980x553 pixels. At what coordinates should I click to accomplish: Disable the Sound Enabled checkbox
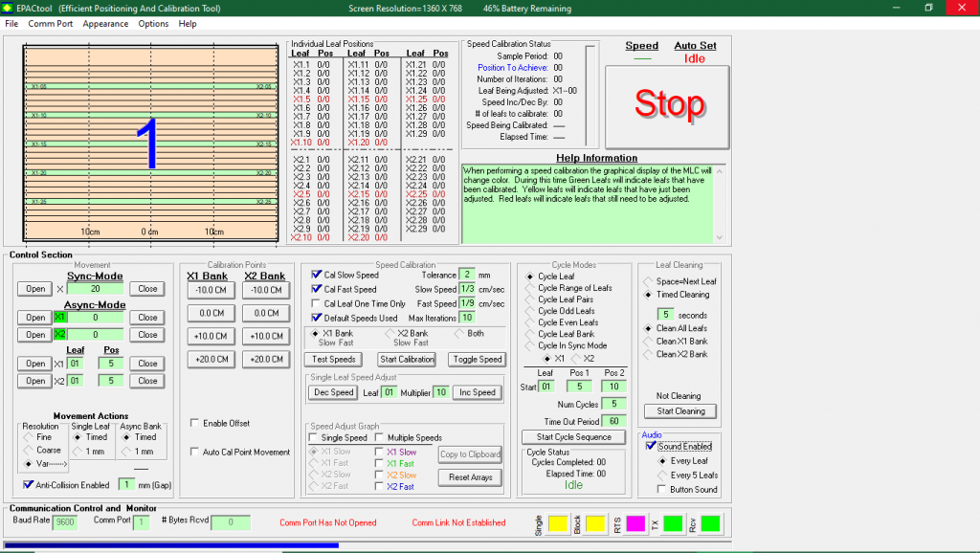coord(652,446)
